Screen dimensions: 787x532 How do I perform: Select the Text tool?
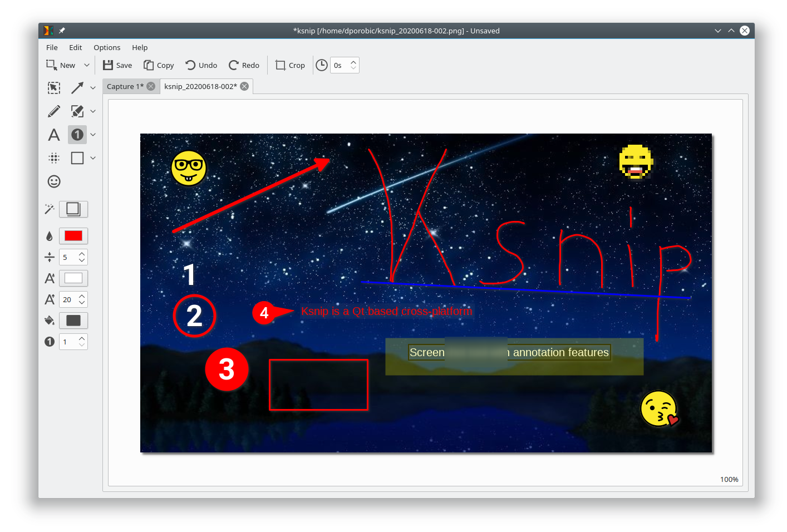click(x=54, y=135)
